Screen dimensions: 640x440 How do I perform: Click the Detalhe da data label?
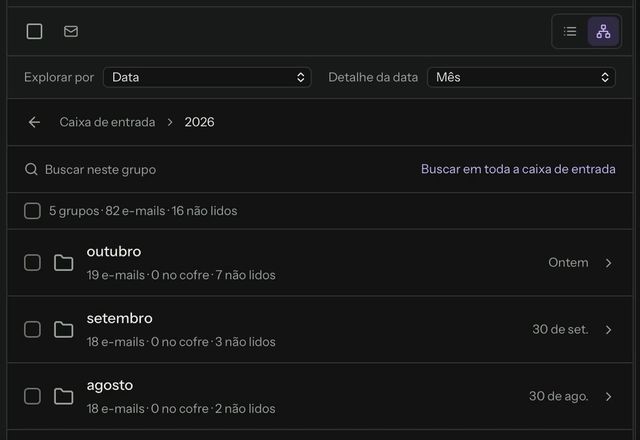tap(373, 77)
